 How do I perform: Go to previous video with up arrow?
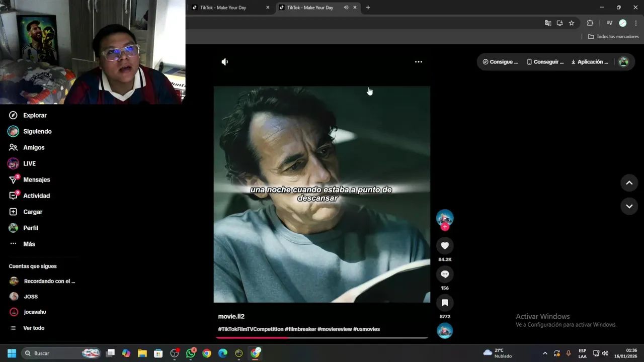[629, 183]
